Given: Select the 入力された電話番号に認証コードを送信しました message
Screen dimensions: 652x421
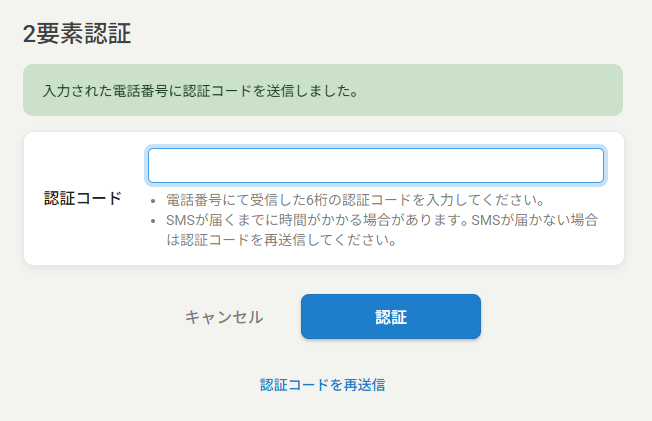Looking at the screenshot, I should (201, 91).
